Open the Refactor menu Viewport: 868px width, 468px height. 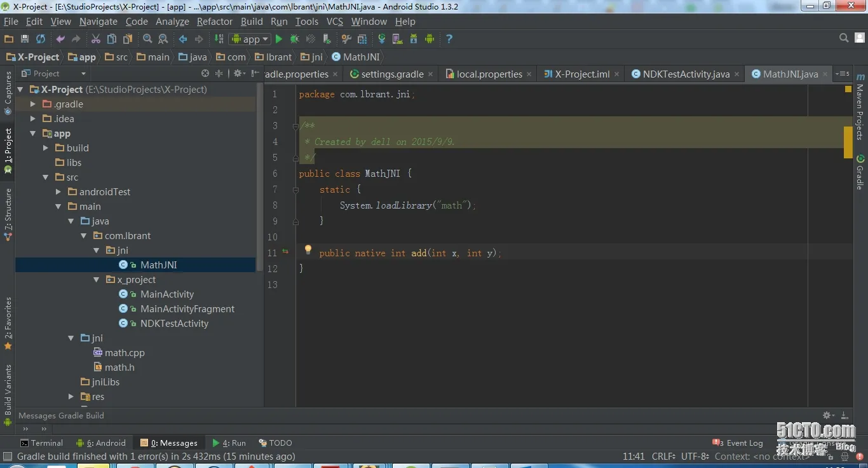[215, 22]
